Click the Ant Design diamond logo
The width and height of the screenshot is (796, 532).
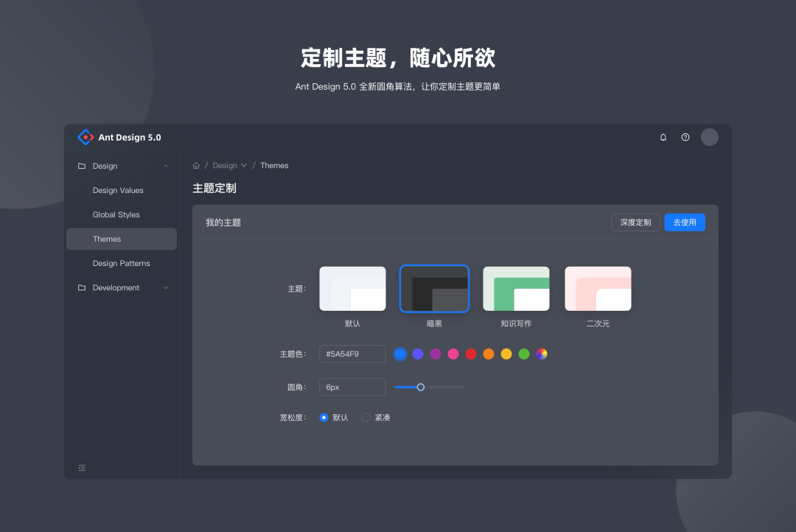(85, 137)
